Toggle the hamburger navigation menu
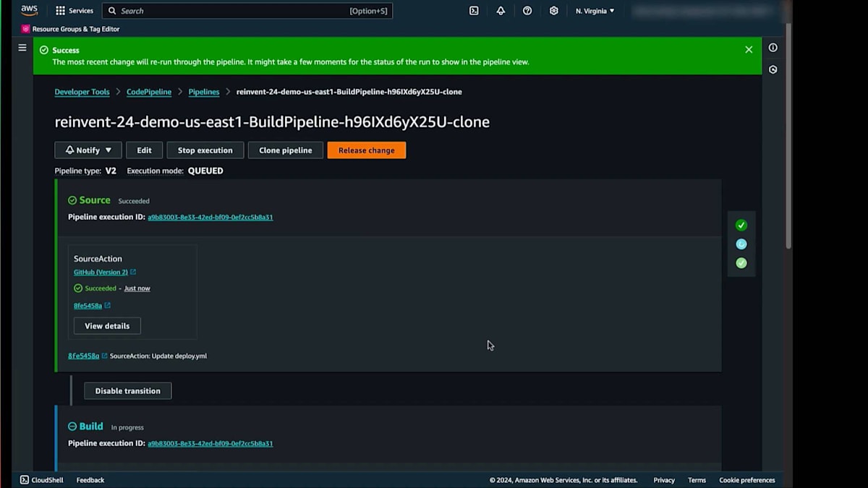 click(x=22, y=48)
